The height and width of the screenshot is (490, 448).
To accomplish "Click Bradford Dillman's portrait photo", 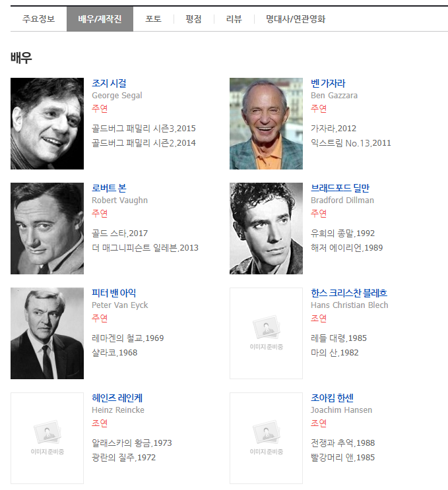I will click(266, 228).
